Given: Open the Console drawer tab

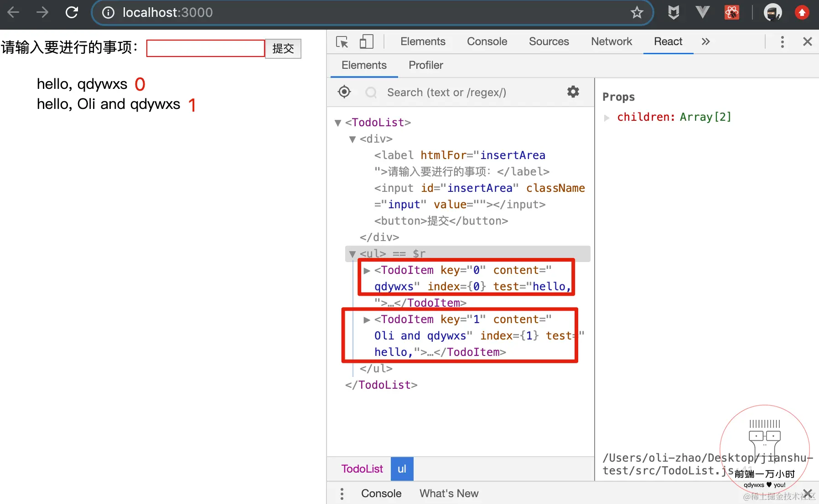Looking at the screenshot, I should point(381,494).
